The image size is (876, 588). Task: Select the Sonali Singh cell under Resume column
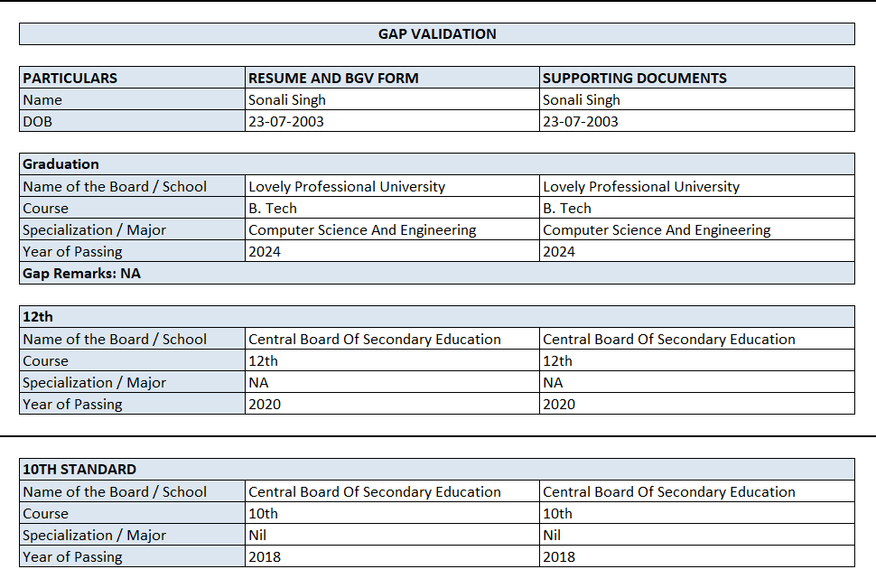click(x=392, y=99)
